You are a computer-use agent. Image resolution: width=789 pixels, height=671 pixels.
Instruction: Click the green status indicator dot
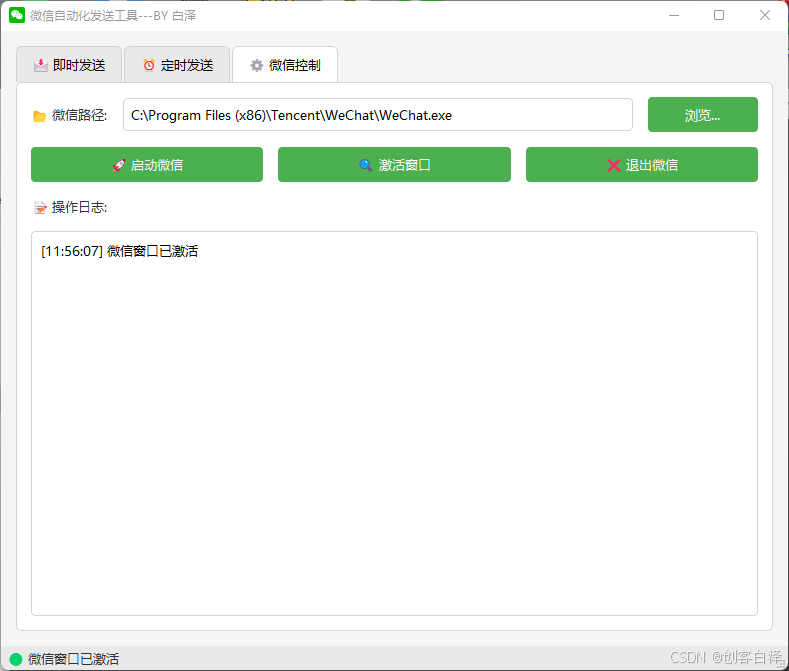(16, 659)
